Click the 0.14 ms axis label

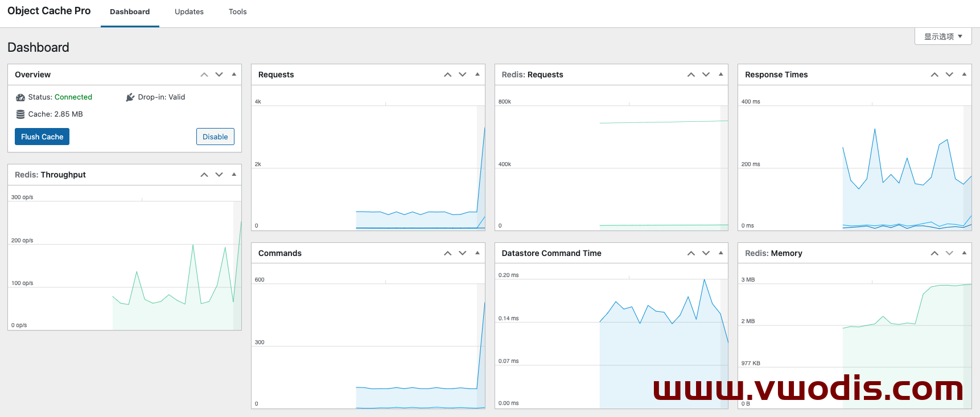pyautogui.click(x=508, y=319)
